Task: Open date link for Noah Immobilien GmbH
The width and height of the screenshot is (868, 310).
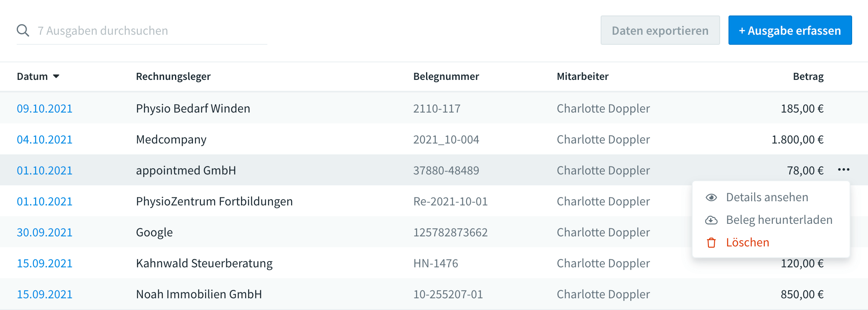Action: tap(45, 295)
